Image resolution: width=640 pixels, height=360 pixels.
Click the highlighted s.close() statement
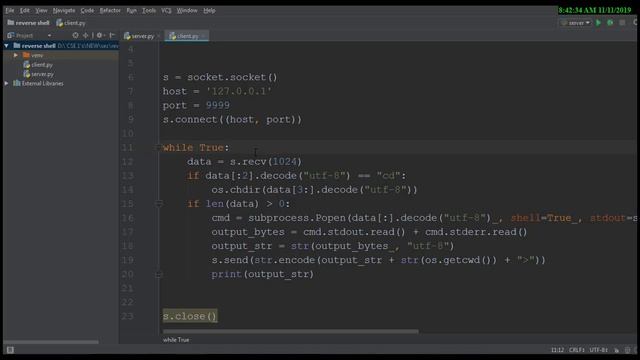[190, 316]
